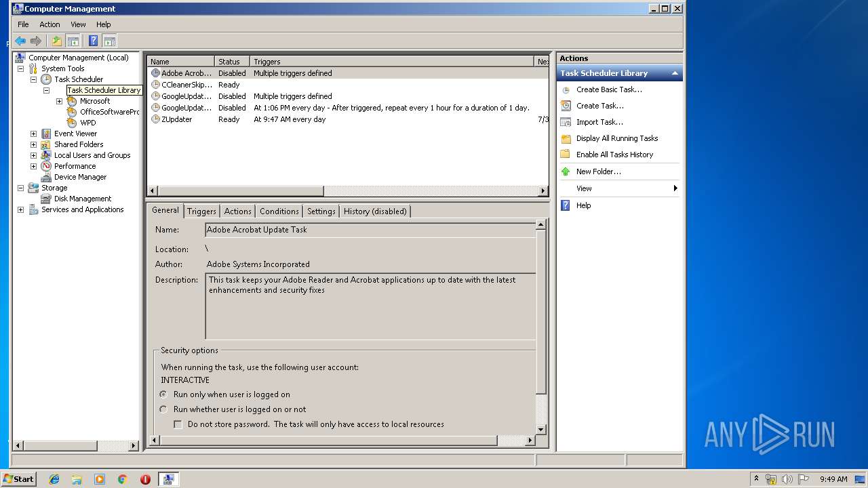Switch to the Actions tab

238,211
